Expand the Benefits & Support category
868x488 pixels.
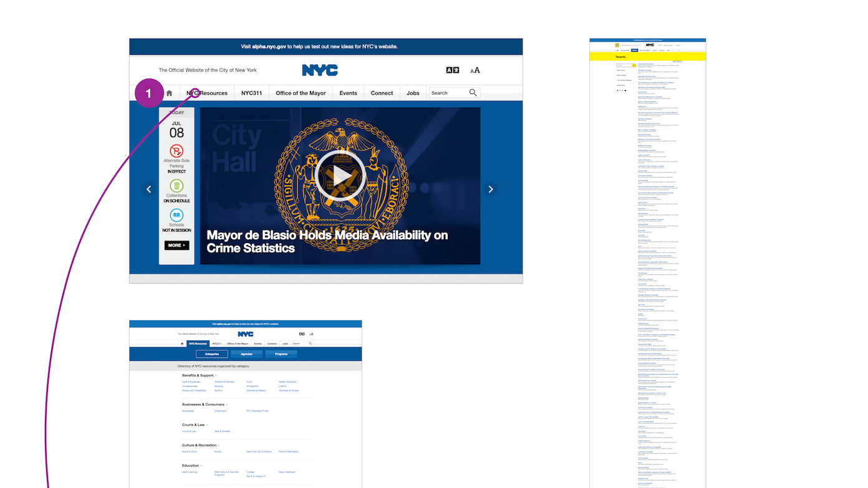point(198,375)
